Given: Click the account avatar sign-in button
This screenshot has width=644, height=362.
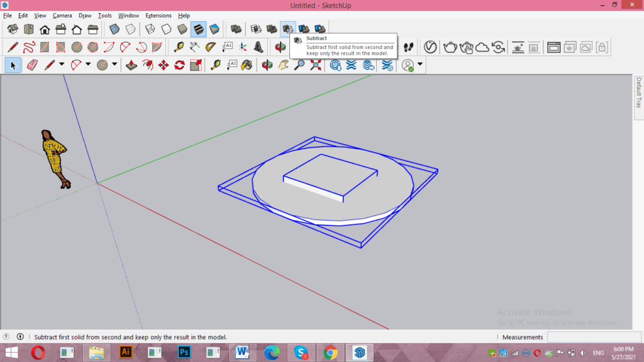Looking at the screenshot, I should [408, 65].
